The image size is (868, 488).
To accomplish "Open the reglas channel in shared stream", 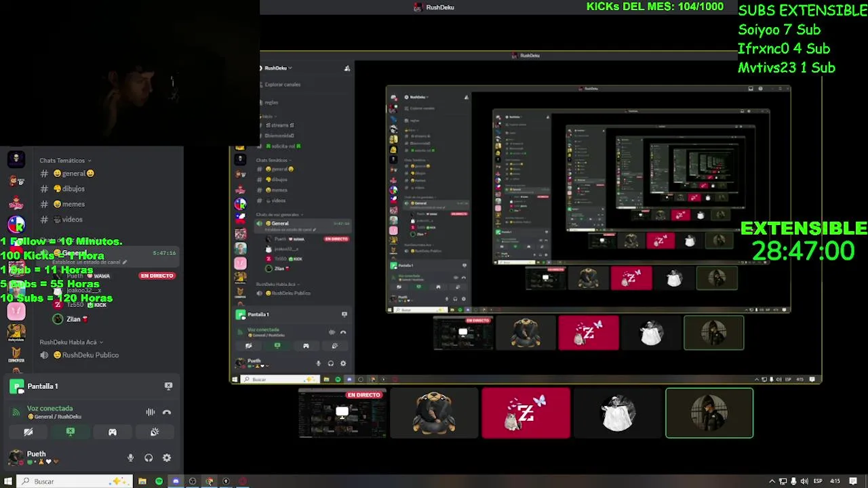I will point(271,102).
